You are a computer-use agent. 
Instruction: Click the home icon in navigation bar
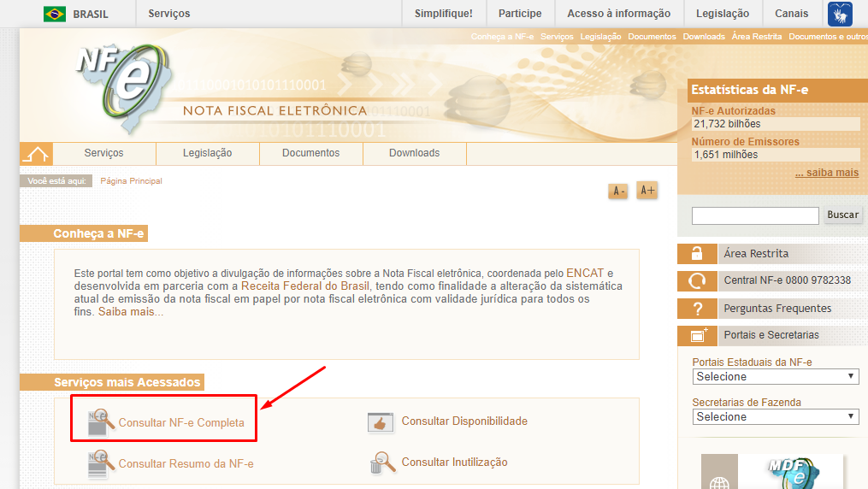pyautogui.click(x=36, y=154)
